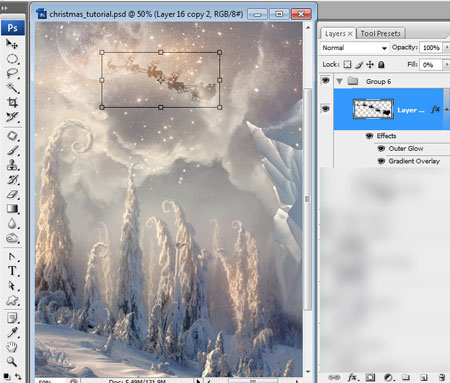Select the Elliptical Marquee tool
This screenshot has width=450, height=383.
pos(12,59)
